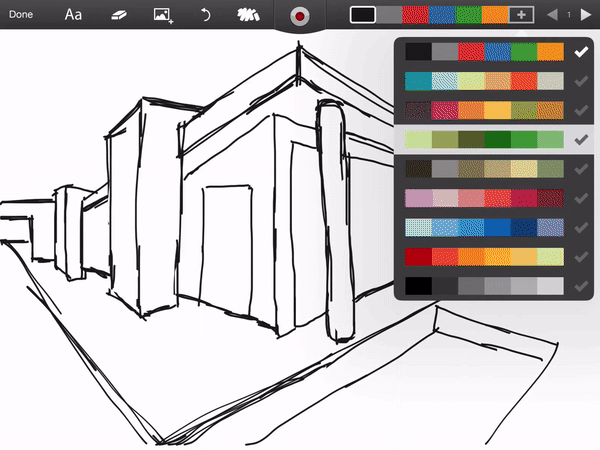The height and width of the screenshot is (450, 600).
Task: Go to next page arrow
Action: 585,15
